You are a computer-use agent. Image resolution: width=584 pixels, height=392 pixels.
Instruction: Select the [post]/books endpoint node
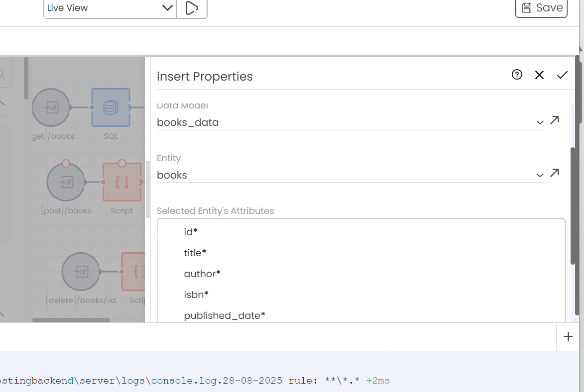(66, 182)
